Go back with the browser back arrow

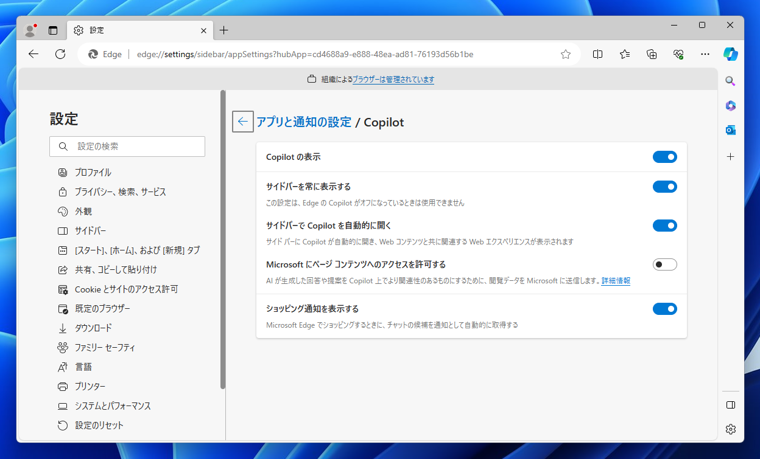coord(33,54)
